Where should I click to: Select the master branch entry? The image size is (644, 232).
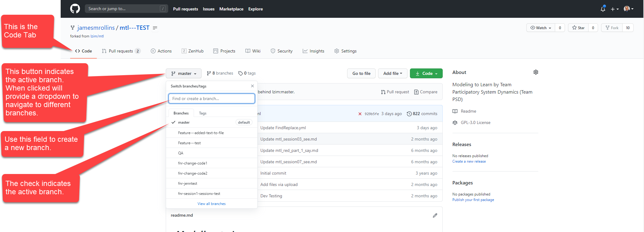(212, 122)
